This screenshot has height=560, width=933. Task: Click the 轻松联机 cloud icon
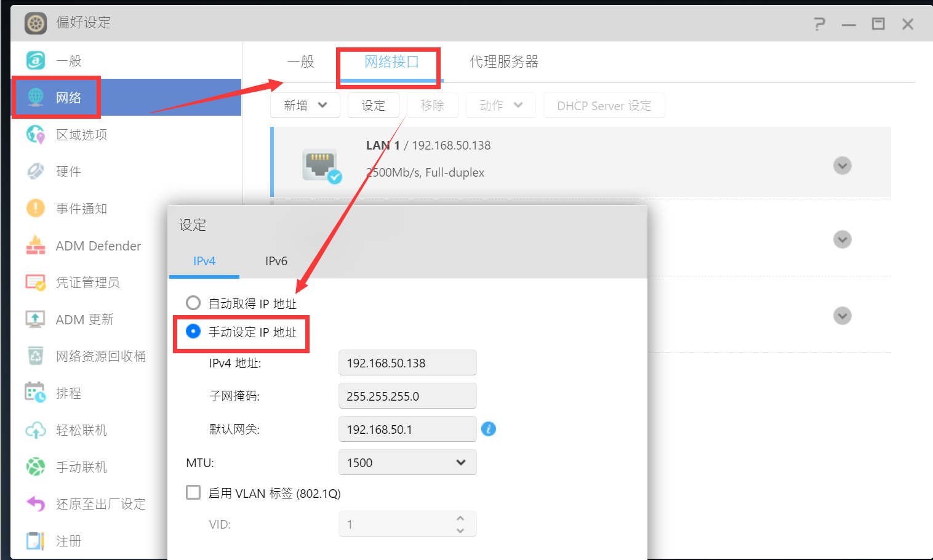click(36, 430)
